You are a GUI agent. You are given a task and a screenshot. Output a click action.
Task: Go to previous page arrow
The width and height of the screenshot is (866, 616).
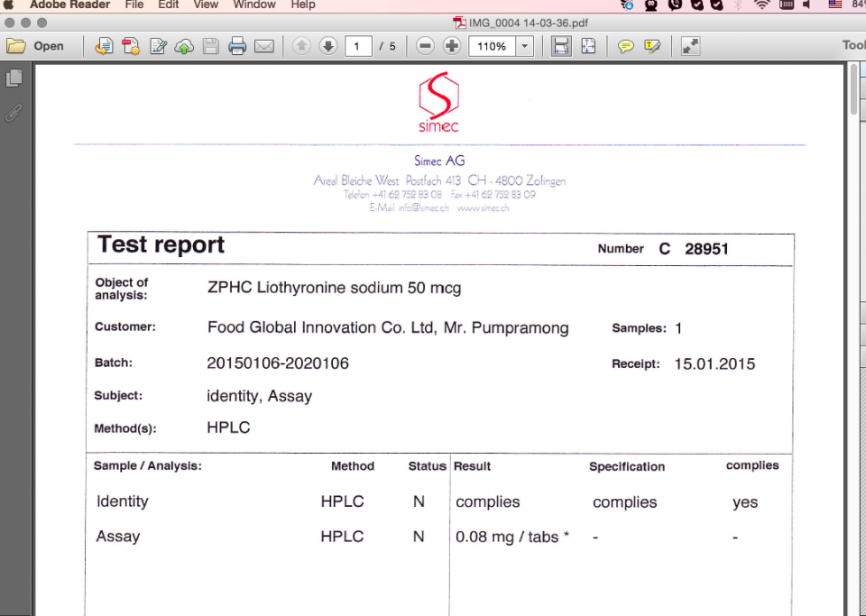tap(301, 46)
